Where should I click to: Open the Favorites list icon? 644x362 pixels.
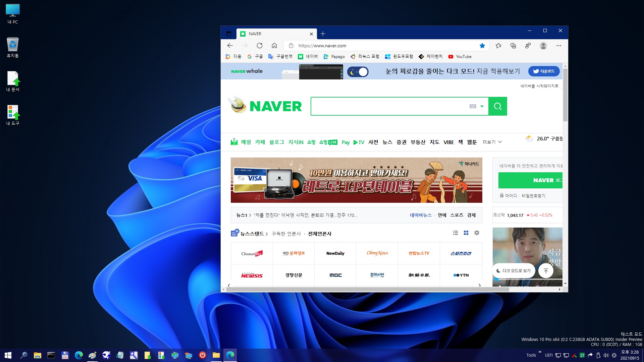tap(498, 46)
